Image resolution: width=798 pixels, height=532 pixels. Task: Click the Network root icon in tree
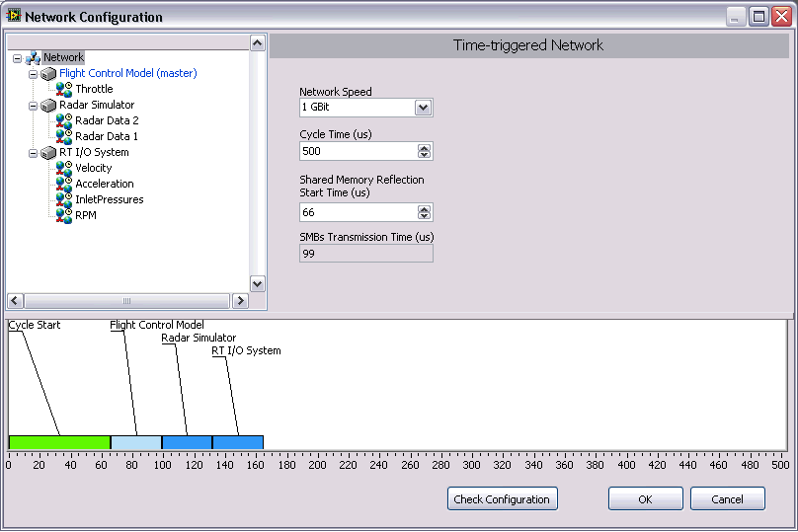click(33, 57)
